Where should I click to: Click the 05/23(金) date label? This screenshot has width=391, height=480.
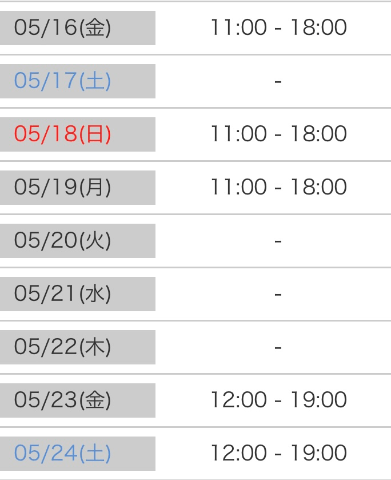62,400
